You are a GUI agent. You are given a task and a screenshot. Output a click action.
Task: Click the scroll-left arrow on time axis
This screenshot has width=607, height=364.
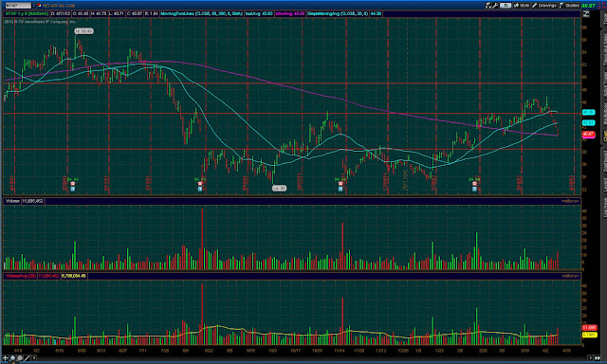click(x=34, y=358)
